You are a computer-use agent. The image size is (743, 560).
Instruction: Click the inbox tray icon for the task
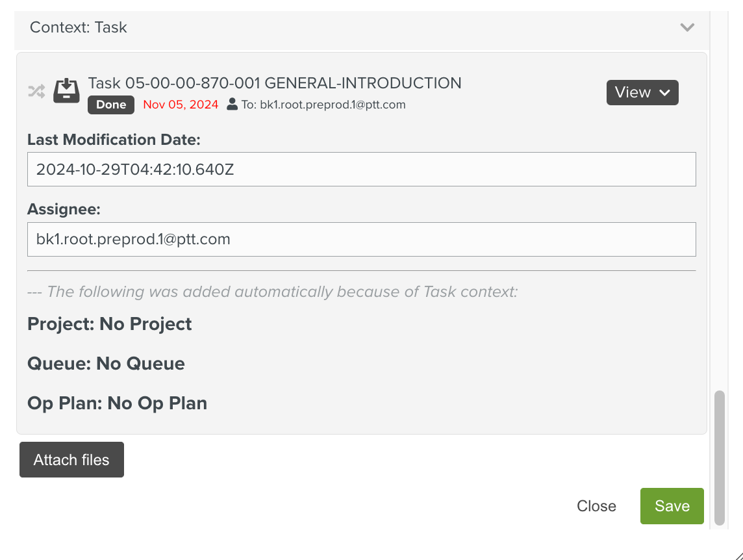[x=66, y=90]
